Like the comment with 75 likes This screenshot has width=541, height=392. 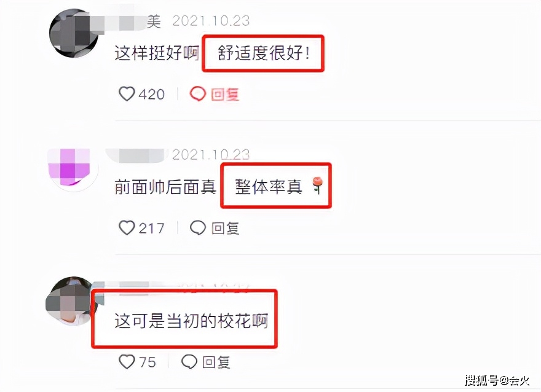(x=127, y=362)
